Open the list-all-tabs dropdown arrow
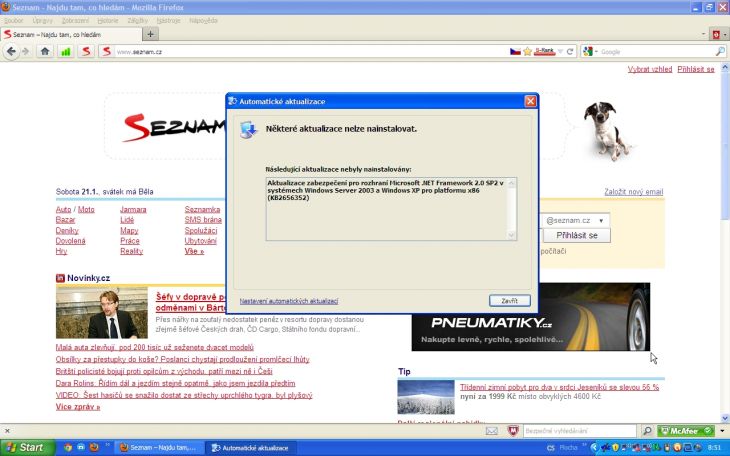The image size is (730, 456). click(703, 34)
